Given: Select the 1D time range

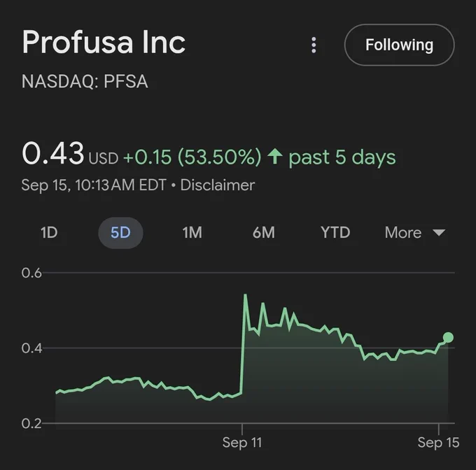Looking at the screenshot, I should 49,233.
